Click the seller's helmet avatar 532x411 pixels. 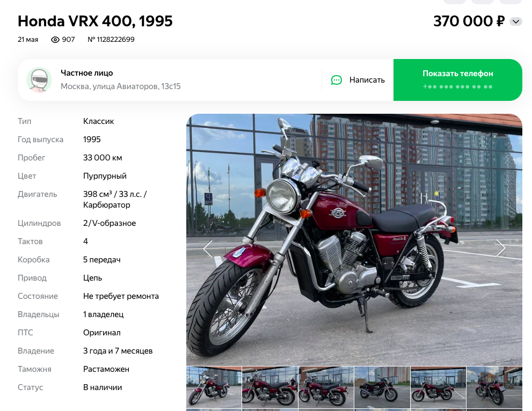coord(39,80)
